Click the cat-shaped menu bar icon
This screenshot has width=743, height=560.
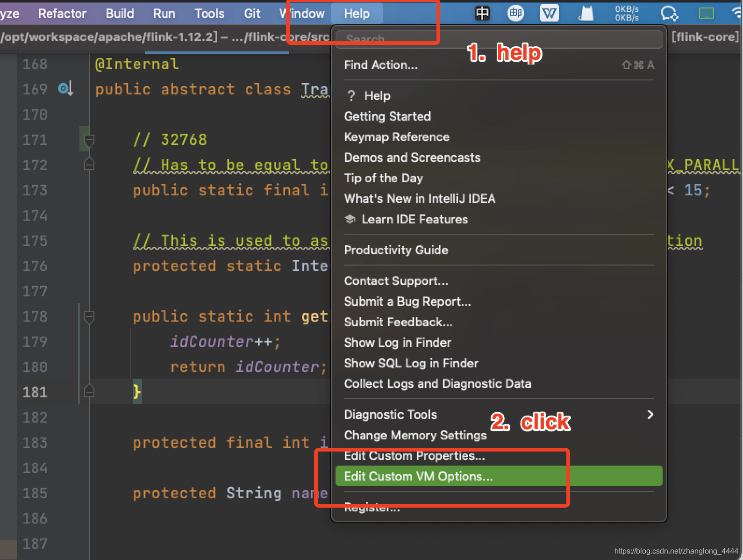(586, 13)
